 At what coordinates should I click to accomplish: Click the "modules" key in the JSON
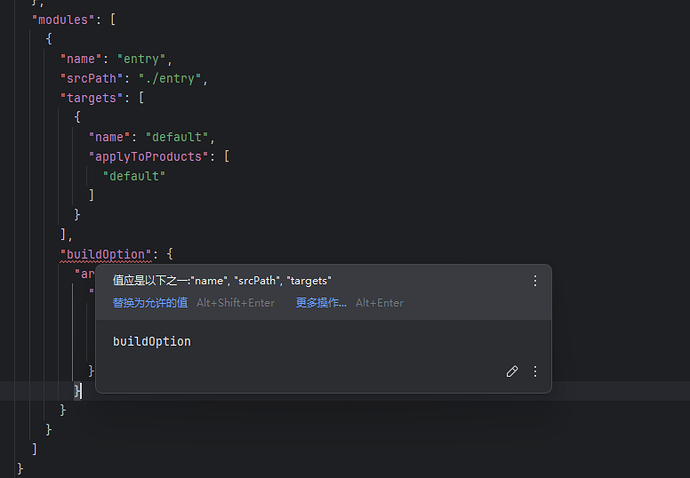tap(63, 19)
